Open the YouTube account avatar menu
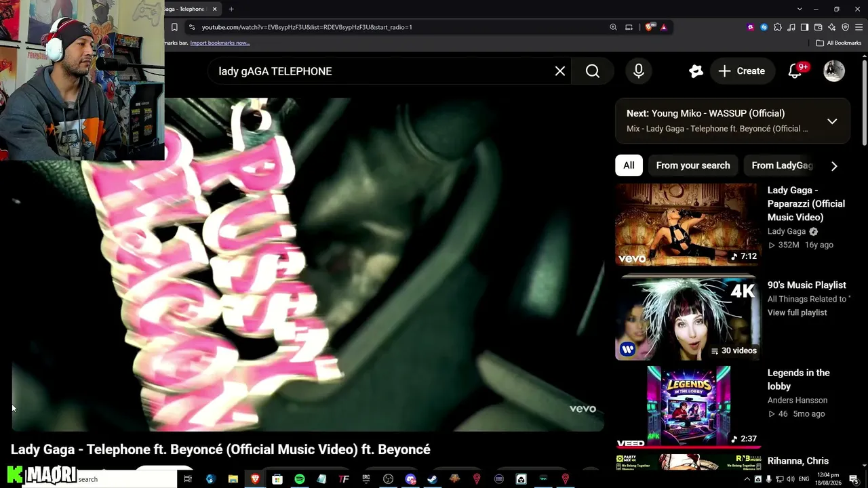This screenshot has height=488, width=868. point(834,71)
